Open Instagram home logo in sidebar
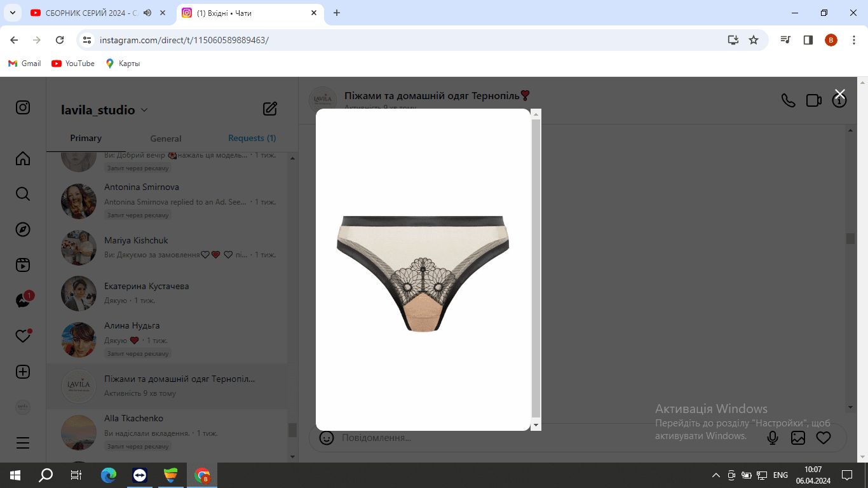Image resolution: width=868 pixels, height=488 pixels. coord(23,107)
